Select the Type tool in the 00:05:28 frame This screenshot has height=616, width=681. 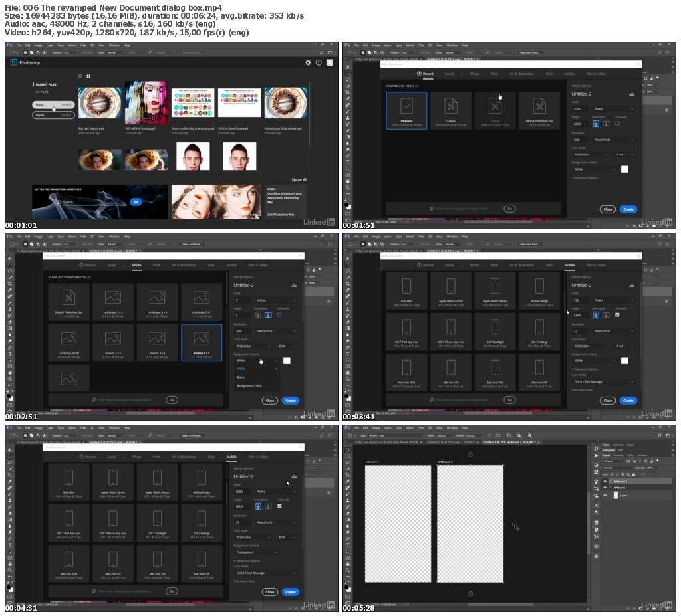[x=347, y=544]
